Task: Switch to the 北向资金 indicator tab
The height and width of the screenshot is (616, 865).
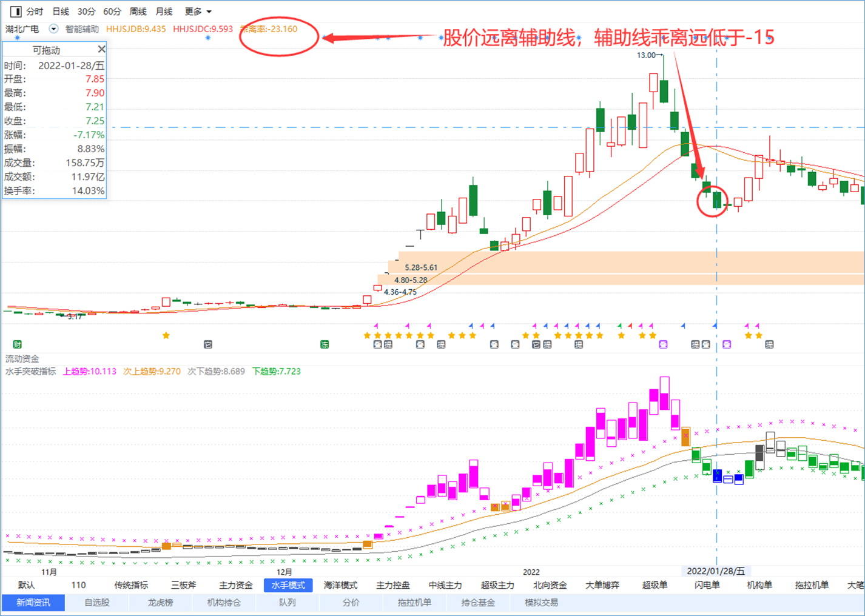Action: point(550,585)
